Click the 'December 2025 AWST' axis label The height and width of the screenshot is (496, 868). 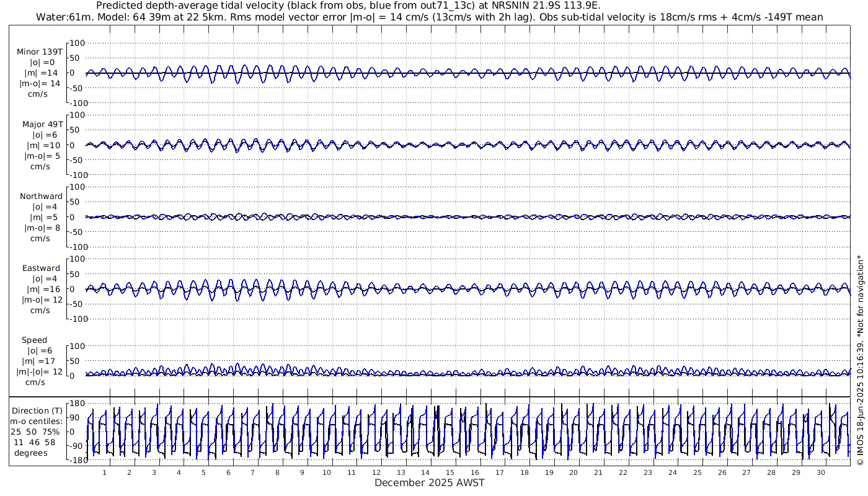(429, 483)
